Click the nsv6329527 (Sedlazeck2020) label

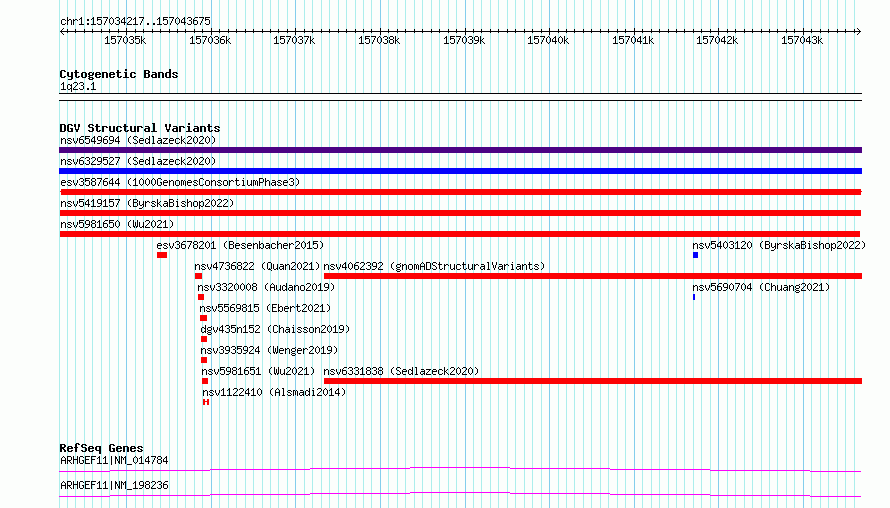138,161
